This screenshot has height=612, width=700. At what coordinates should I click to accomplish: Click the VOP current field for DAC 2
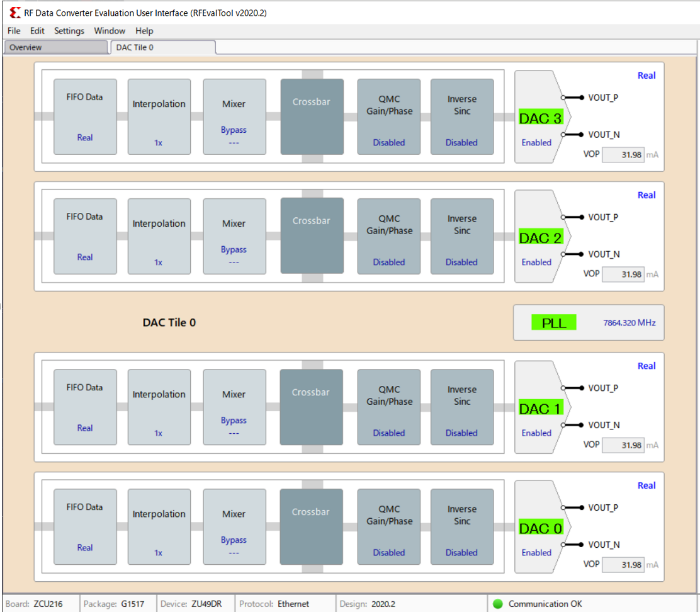click(x=623, y=275)
